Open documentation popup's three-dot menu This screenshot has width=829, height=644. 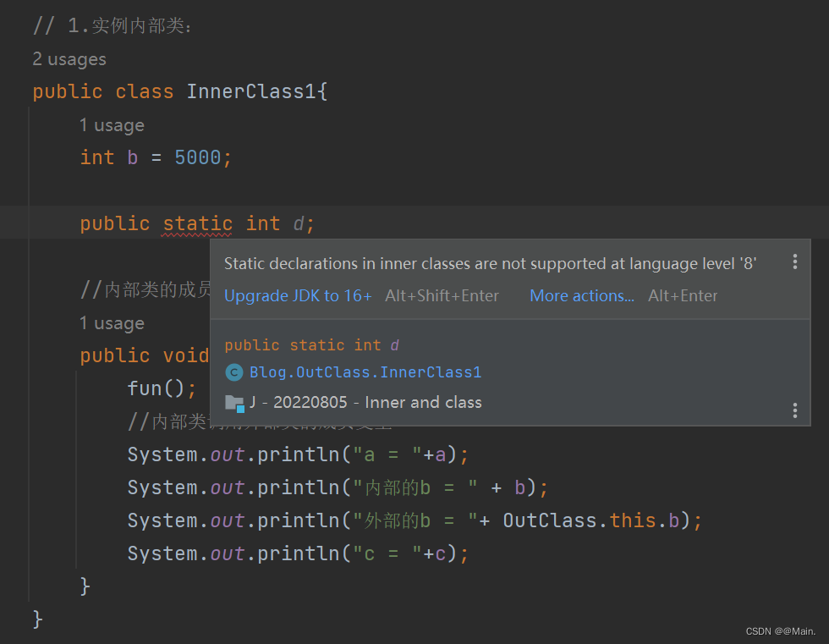795,410
